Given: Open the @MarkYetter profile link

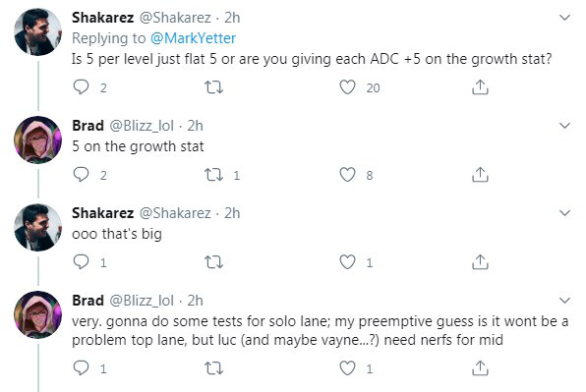Looking at the screenshot, I should (194, 38).
